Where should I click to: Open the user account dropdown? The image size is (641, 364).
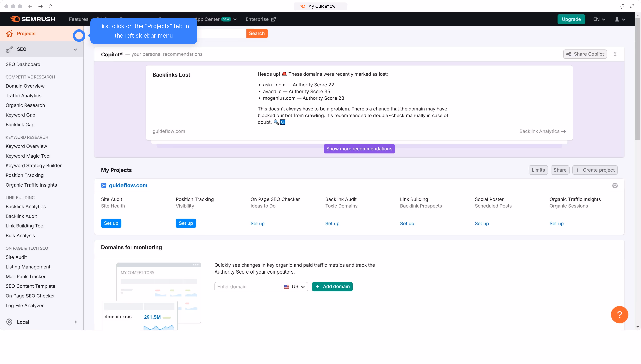point(620,19)
